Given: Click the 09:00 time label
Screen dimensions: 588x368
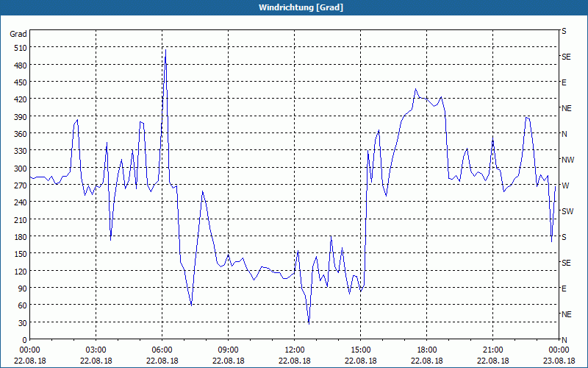Looking at the screenshot, I should [228, 350].
